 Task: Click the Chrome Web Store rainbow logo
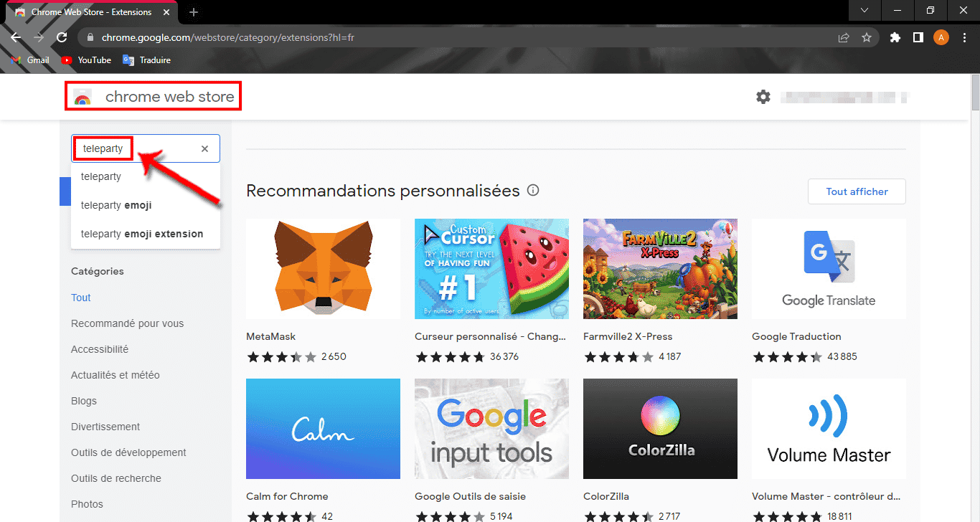click(x=83, y=98)
